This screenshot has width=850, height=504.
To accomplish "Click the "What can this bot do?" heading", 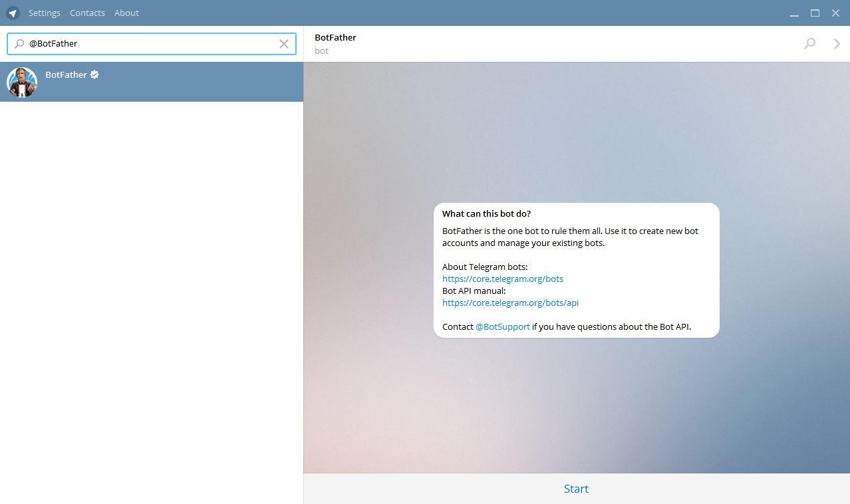I will pyautogui.click(x=486, y=214).
